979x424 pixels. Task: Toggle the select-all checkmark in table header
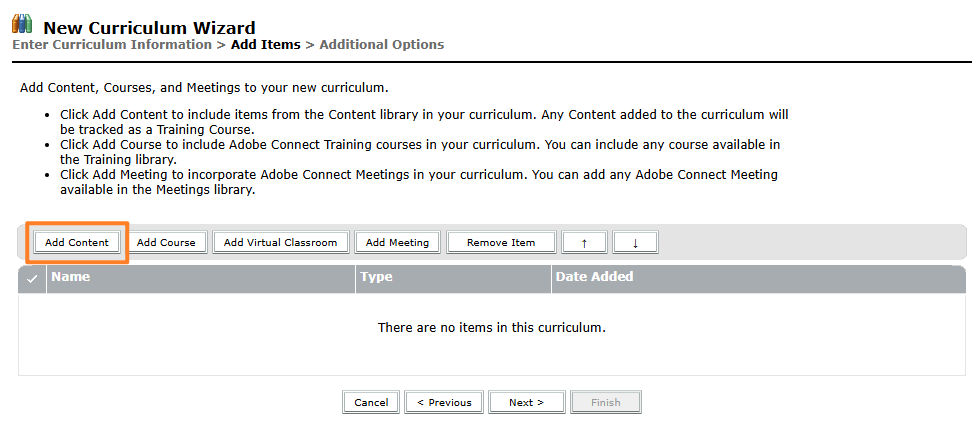click(x=32, y=278)
